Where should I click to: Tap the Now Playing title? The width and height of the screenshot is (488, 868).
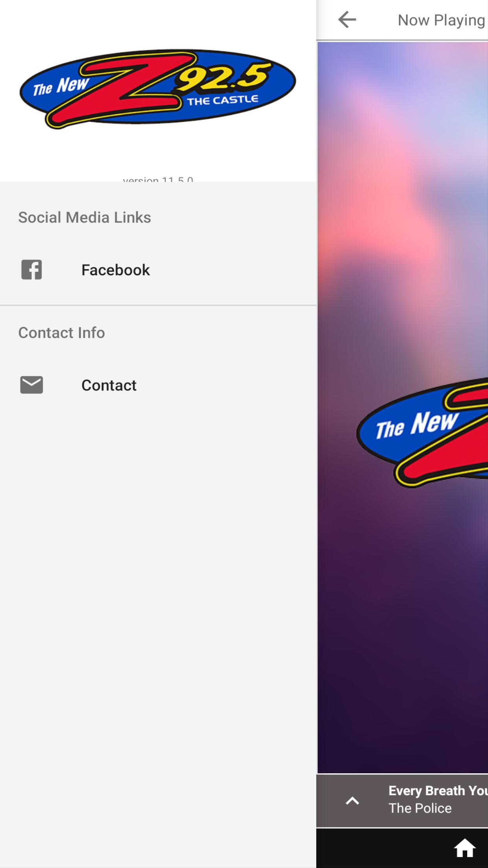click(x=441, y=20)
